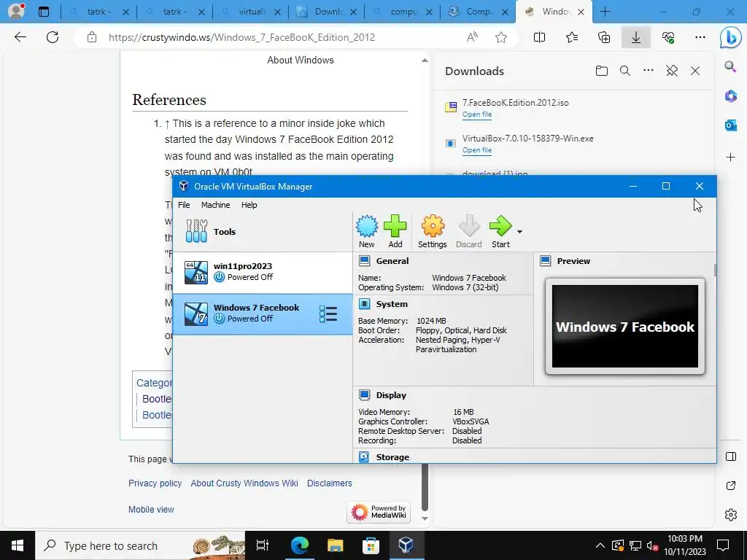The height and width of the screenshot is (560, 747).
Task: Click the Display section header
Action: point(391,395)
